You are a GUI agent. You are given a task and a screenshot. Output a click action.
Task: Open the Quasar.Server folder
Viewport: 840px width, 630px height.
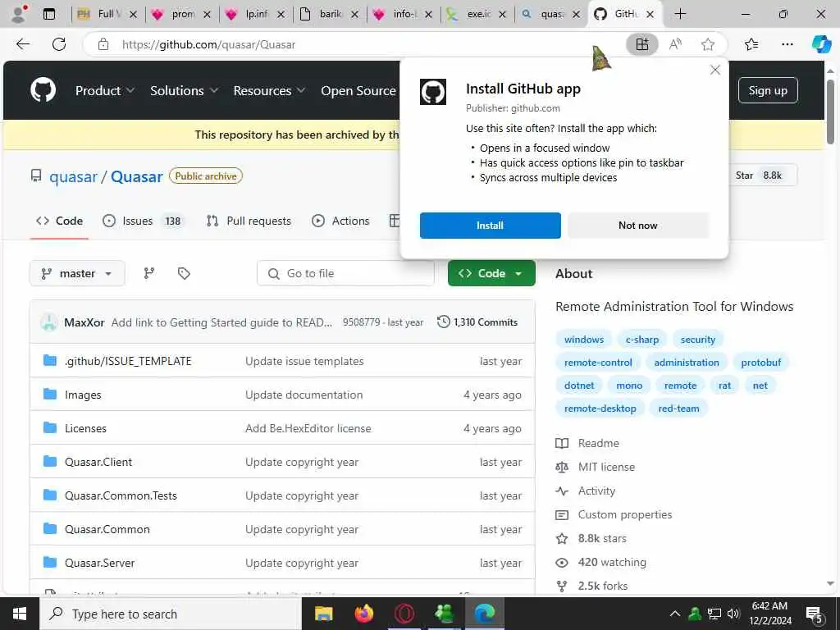click(x=99, y=563)
